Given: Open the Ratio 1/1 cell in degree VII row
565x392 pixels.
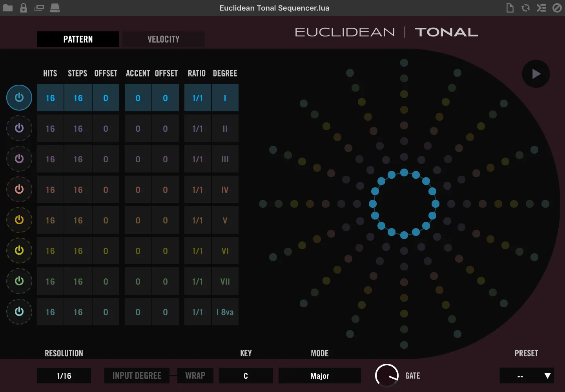Looking at the screenshot, I should click(198, 281).
